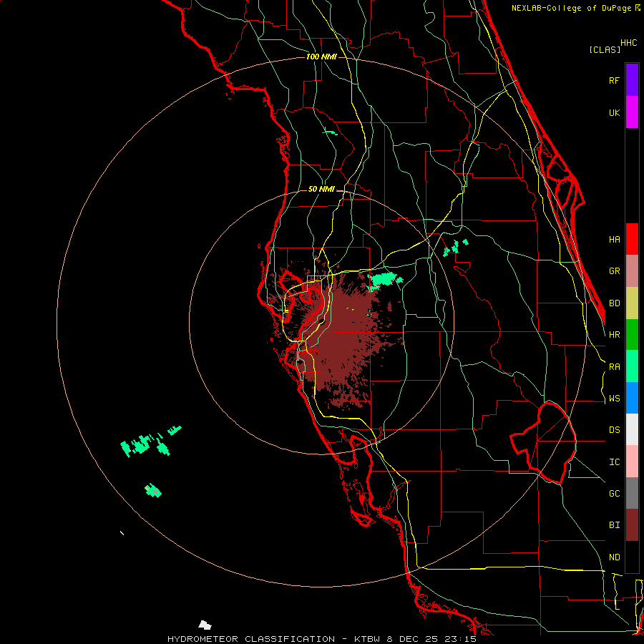Click the 'IC' legend label

pos(615,462)
